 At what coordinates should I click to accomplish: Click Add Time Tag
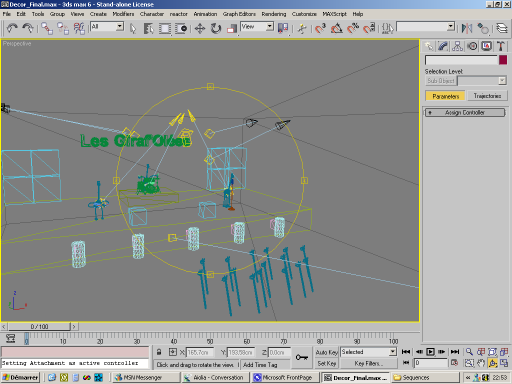coord(260,365)
